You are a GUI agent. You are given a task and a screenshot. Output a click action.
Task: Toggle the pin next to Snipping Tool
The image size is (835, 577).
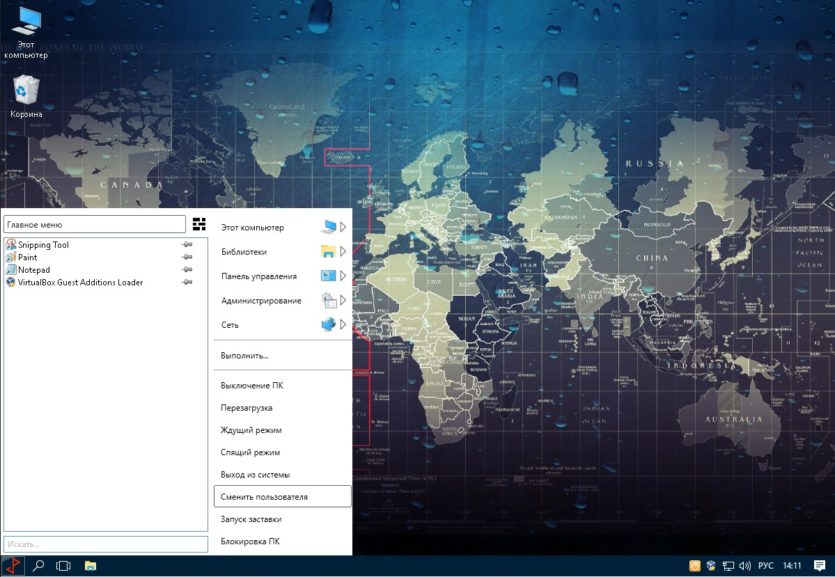pos(187,244)
